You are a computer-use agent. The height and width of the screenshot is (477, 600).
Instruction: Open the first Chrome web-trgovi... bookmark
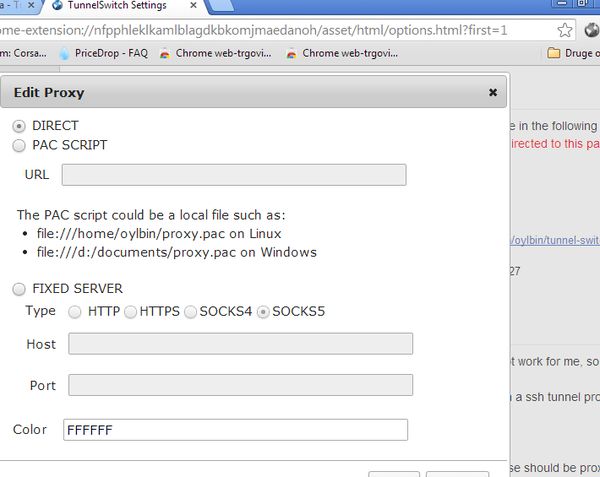coord(216,53)
